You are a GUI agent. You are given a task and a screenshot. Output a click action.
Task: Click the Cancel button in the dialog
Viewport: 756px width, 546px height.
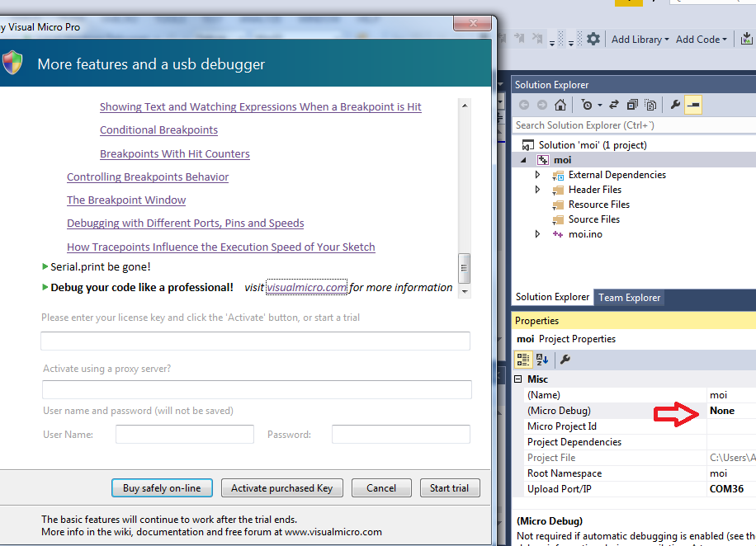381,488
